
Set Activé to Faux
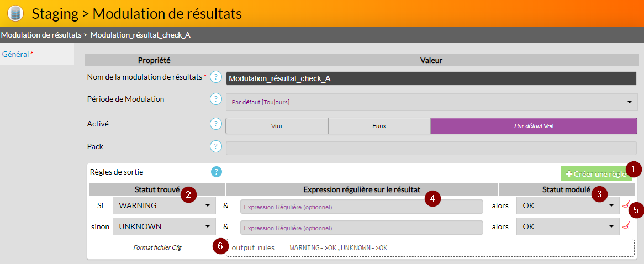pyautogui.click(x=379, y=126)
